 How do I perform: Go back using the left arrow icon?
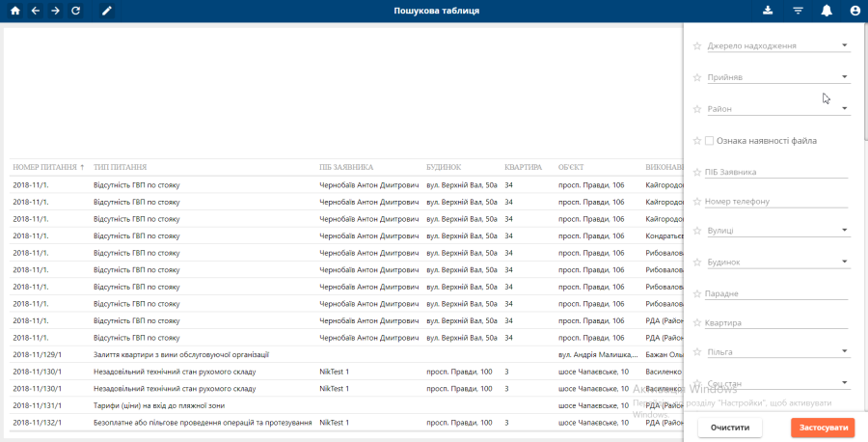click(36, 11)
